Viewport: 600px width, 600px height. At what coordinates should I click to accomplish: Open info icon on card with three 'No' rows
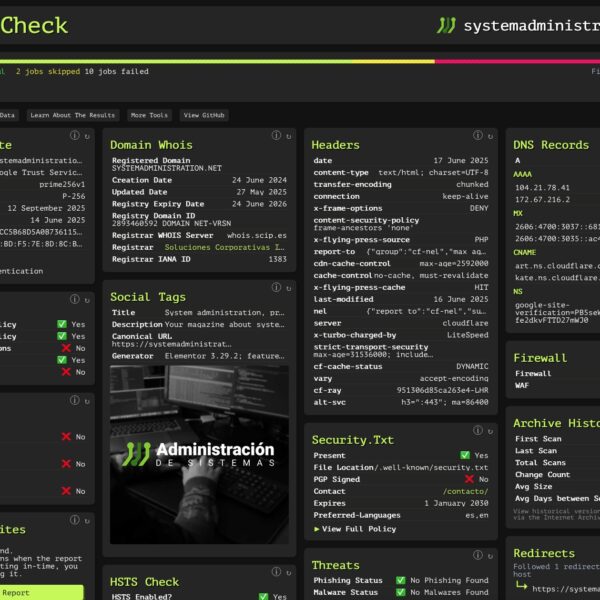click(75, 400)
